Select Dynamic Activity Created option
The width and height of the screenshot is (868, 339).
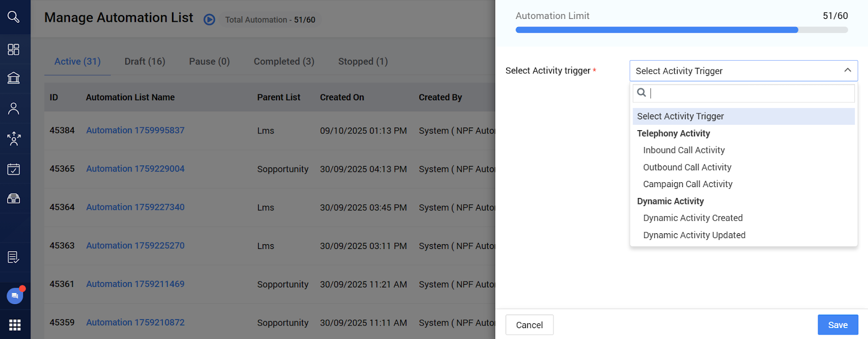pyautogui.click(x=693, y=218)
